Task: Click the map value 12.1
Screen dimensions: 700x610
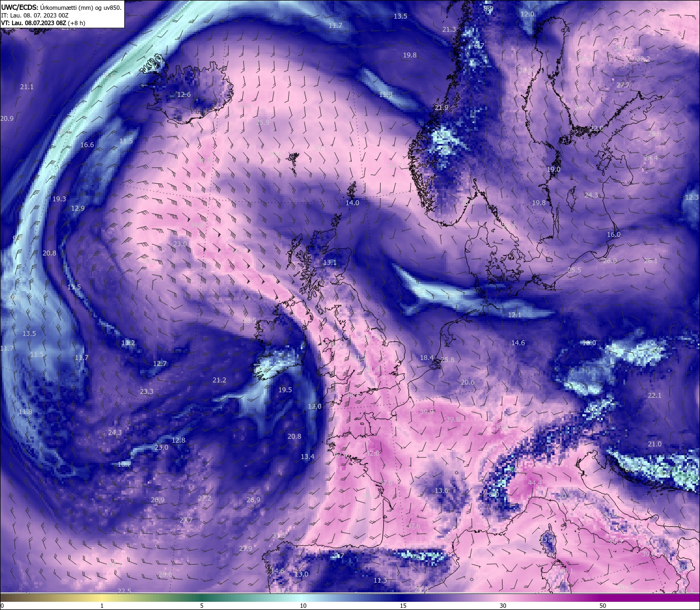Action: [515, 315]
